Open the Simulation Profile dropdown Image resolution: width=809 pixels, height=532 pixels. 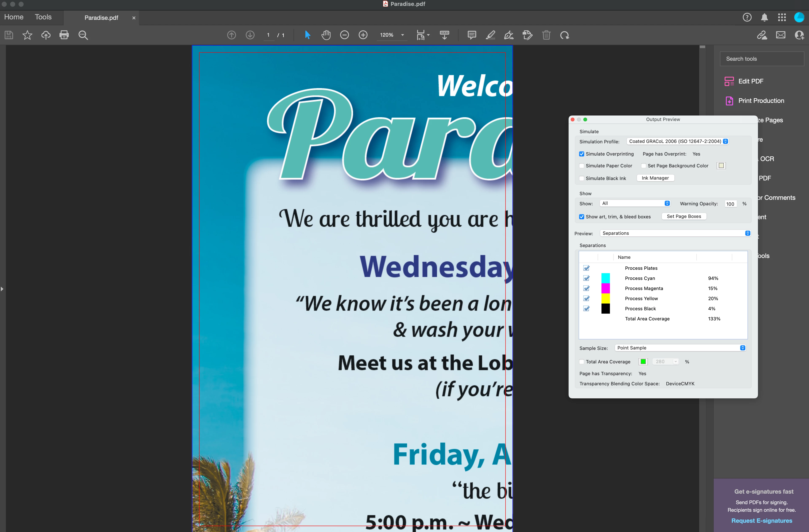point(678,141)
